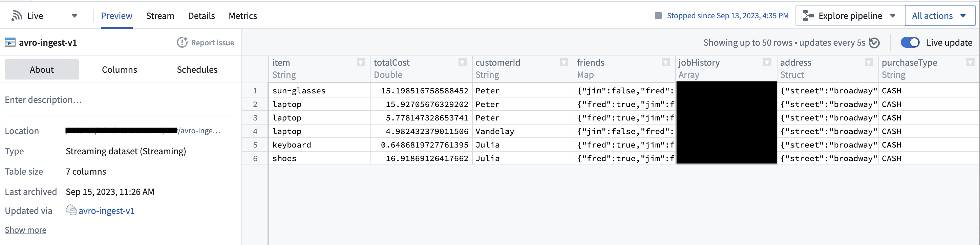Select Peter in the sun-glasses row
The height and width of the screenshot is (245, 980).
click(x=523, y=91)
